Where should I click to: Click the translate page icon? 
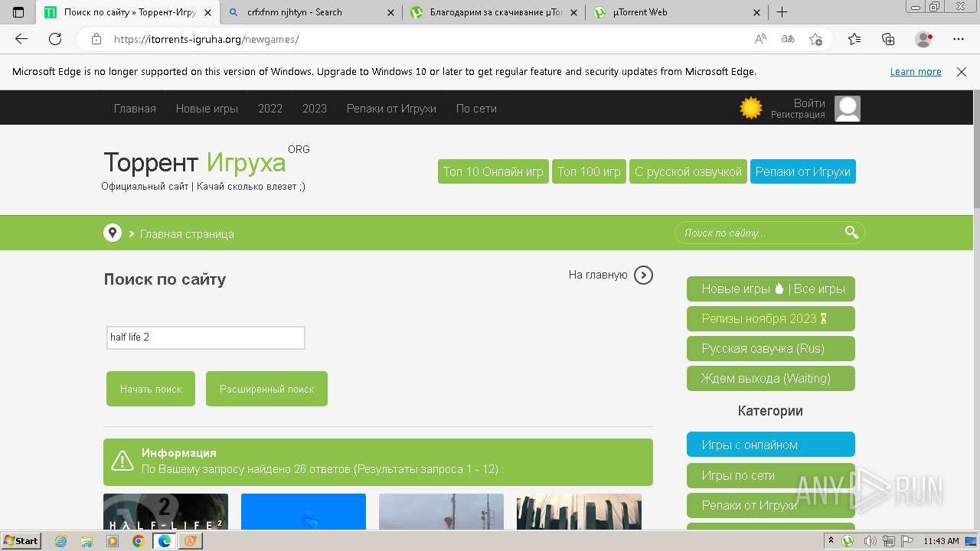pos(788,39)
